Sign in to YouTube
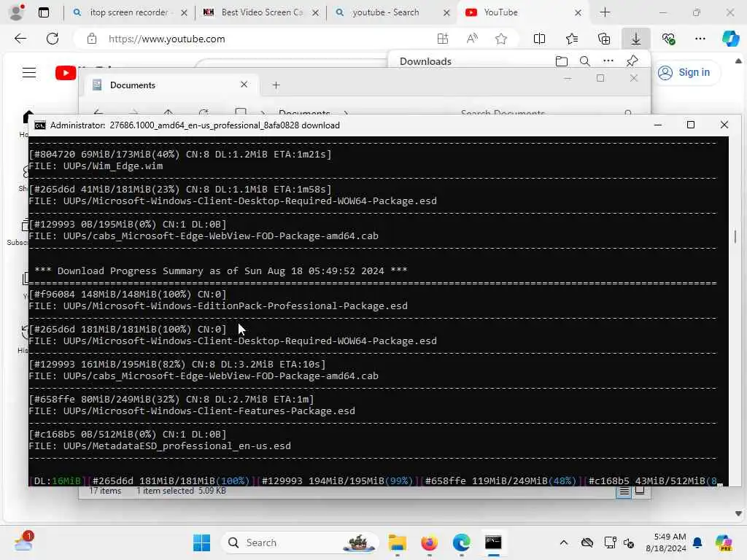The image size is (747, 560). [x=684, y=72]
